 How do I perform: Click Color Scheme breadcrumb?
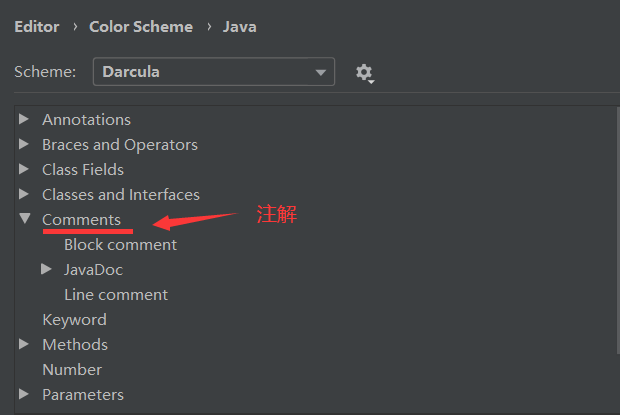click(x=140, y=27)
